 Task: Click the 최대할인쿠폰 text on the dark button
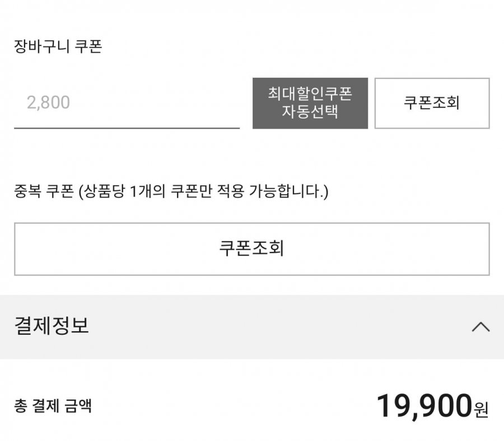310,94
